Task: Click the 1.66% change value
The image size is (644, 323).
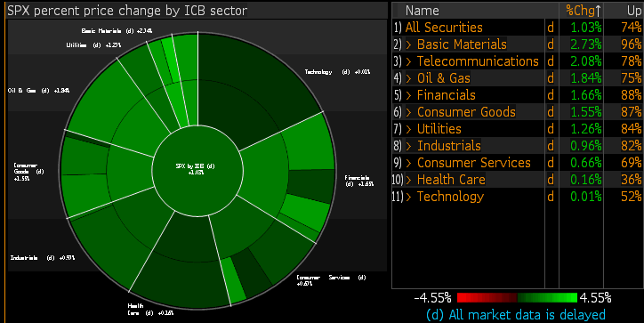Action: 586,95
